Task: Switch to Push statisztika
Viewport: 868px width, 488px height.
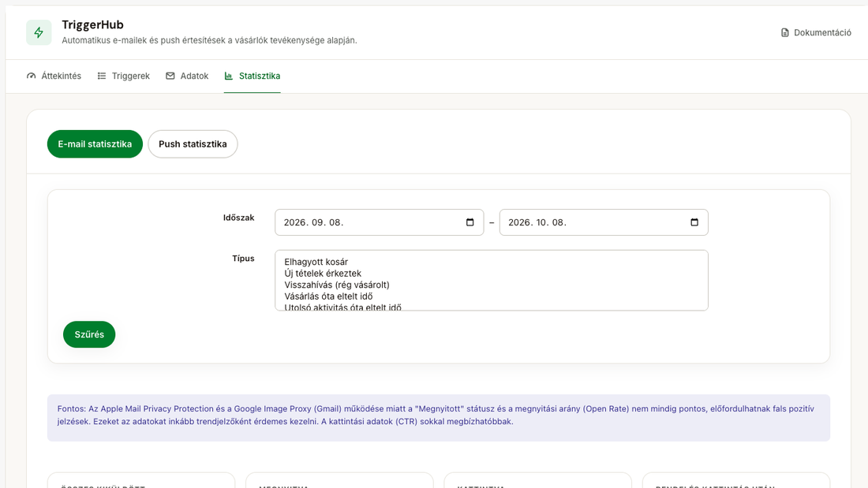Action: pos(193,143)
